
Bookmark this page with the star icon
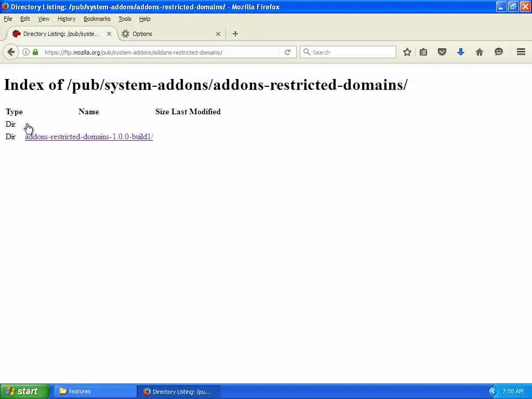tap(407, 52)
